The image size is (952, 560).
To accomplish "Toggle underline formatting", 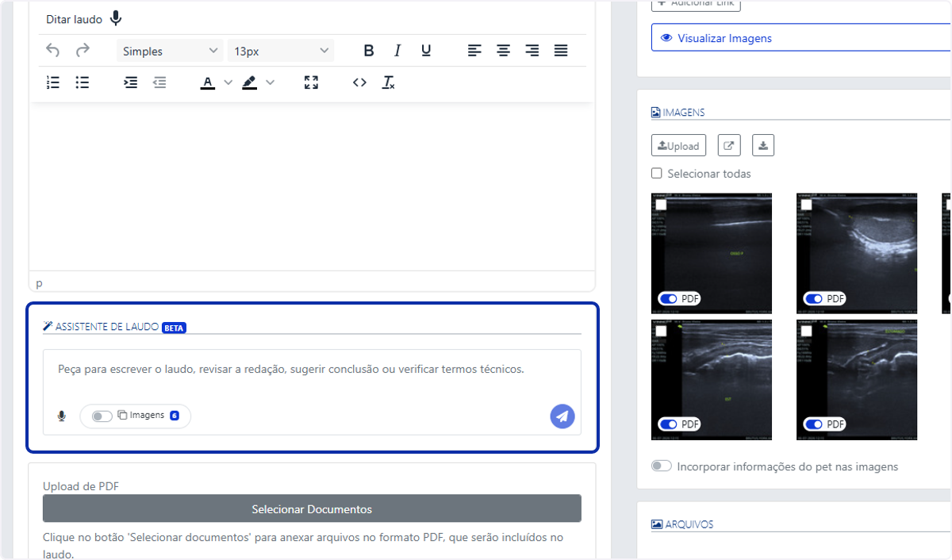I will pos(426,51).
